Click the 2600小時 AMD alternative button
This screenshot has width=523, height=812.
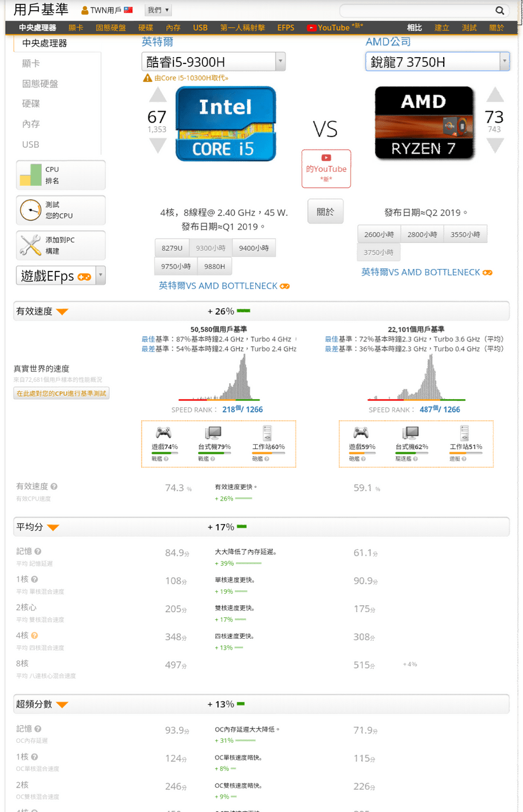379,234
